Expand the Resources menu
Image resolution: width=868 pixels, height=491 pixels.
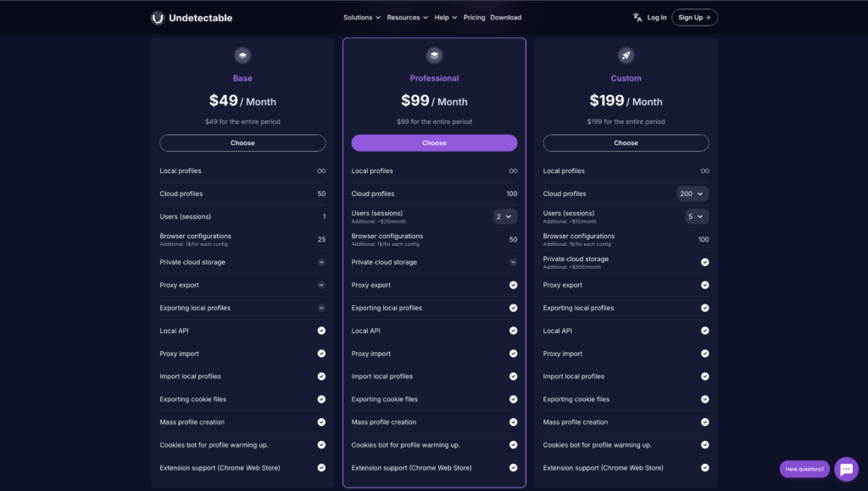tap(408, 18)
